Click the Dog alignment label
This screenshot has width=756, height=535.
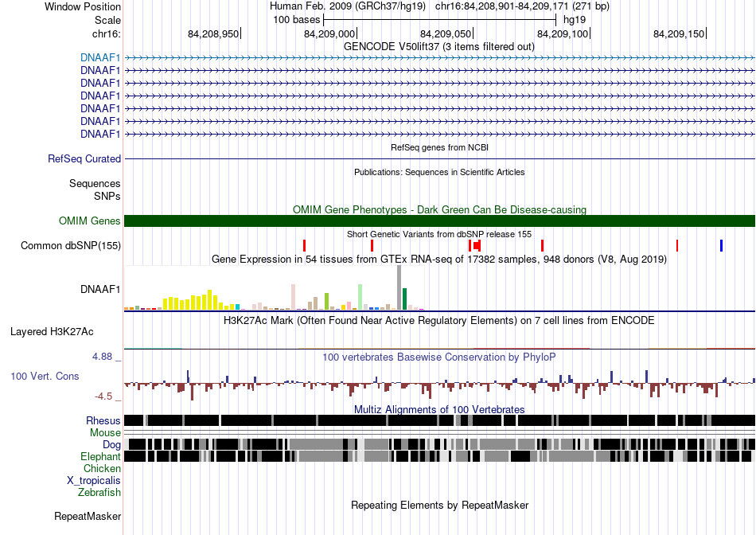[x=111, y=445]
